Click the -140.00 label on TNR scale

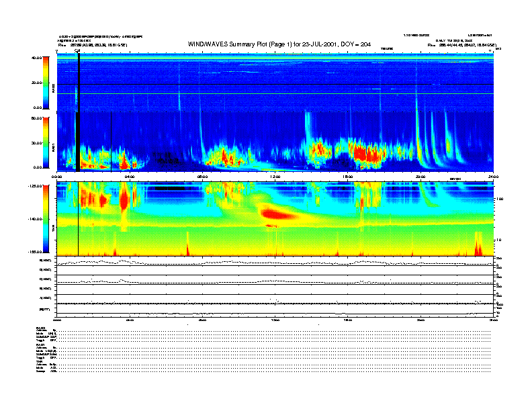pos(35,219)
